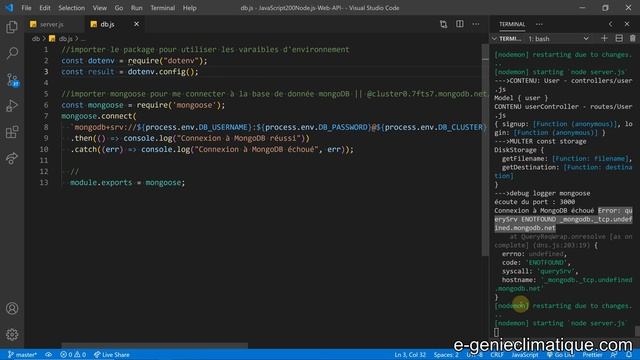Open the Go menu
Screen dimensions: 640x360
click(119, 8)
